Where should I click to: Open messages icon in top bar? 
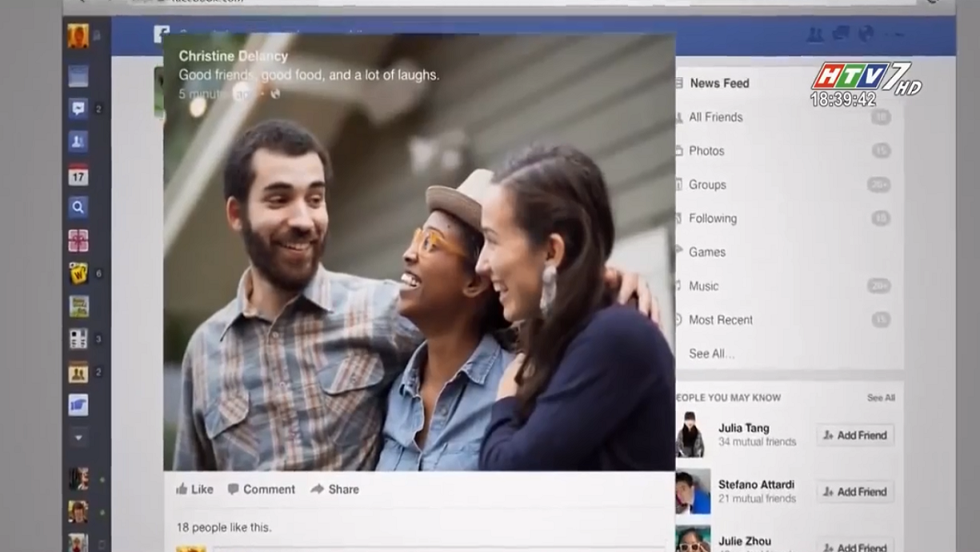tap(840, 33)
